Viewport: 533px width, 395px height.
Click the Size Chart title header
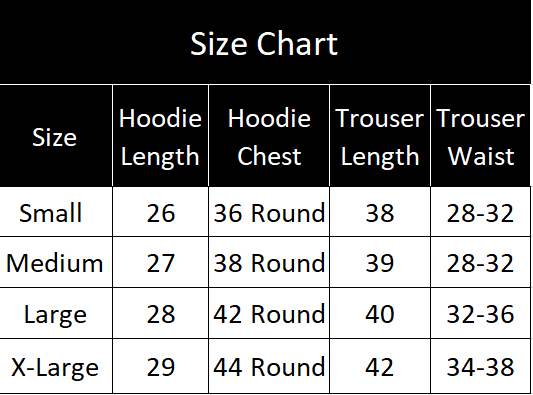265,42
